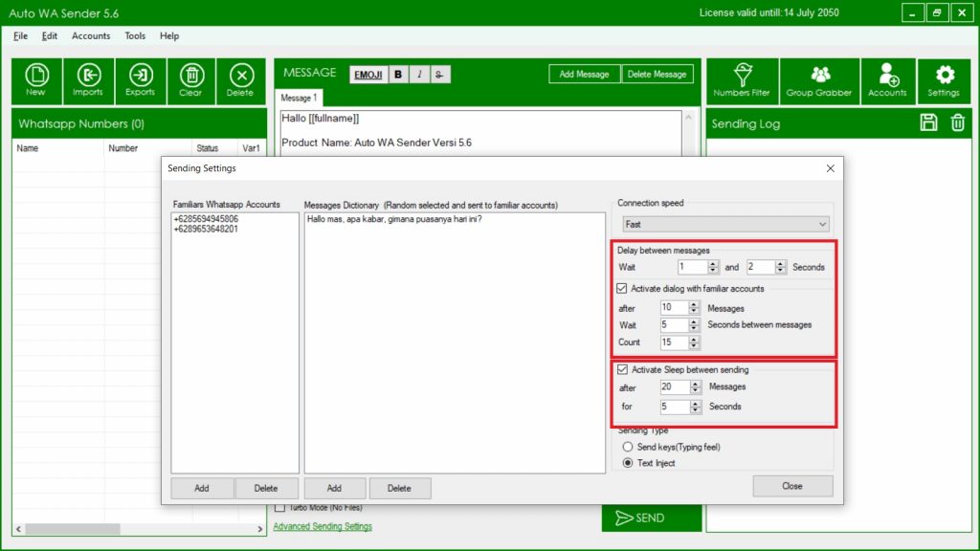This screenshot has width=980, height=551.
Task: Increase the Count value using up arrow
Action: [x=694, y=339]
